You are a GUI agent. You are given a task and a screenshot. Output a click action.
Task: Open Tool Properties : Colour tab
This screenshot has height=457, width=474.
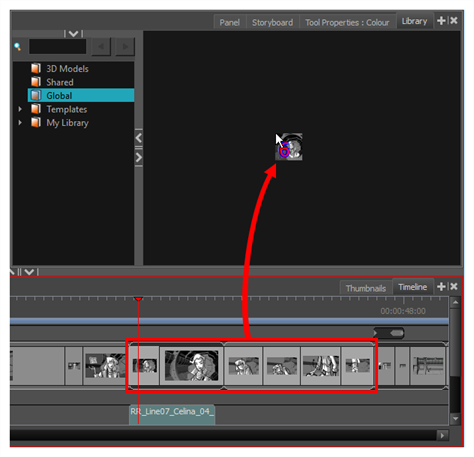click(347, 22)
